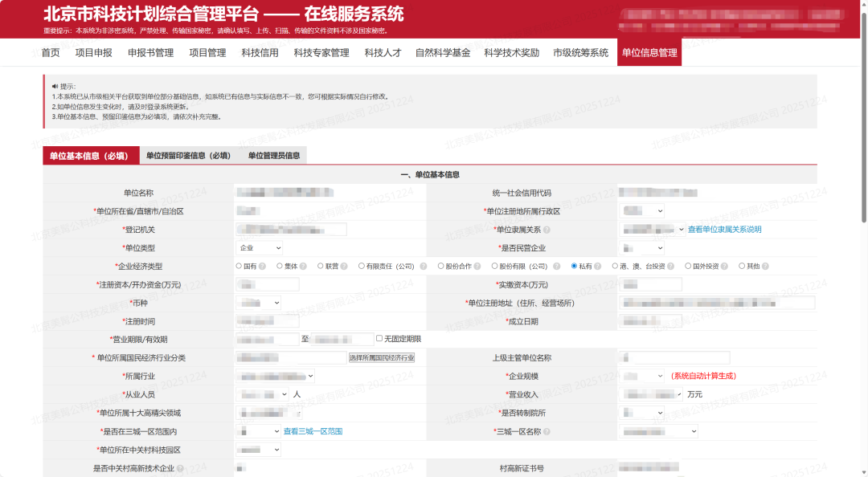This screenshot has width=868, height=477.
Task: Click the help icon next to 私有
Action: pos(597,266)
